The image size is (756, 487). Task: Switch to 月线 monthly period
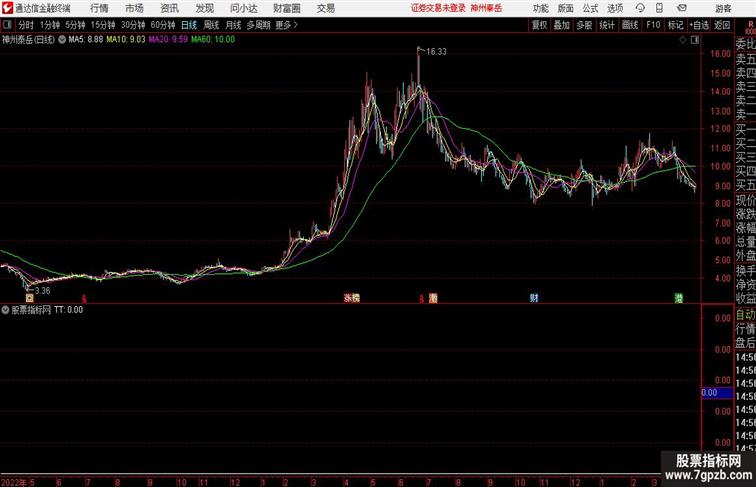click(233, 25)
